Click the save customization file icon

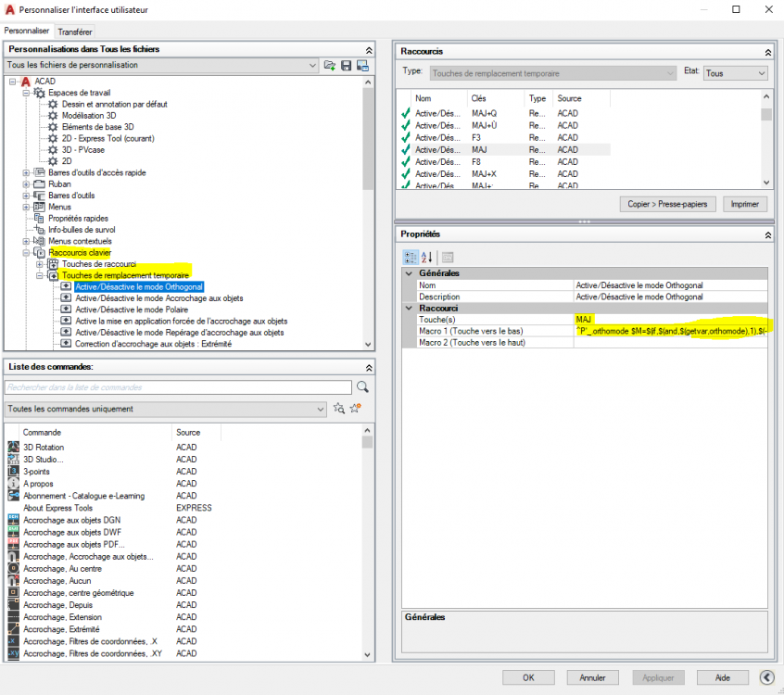coord(346,66)
